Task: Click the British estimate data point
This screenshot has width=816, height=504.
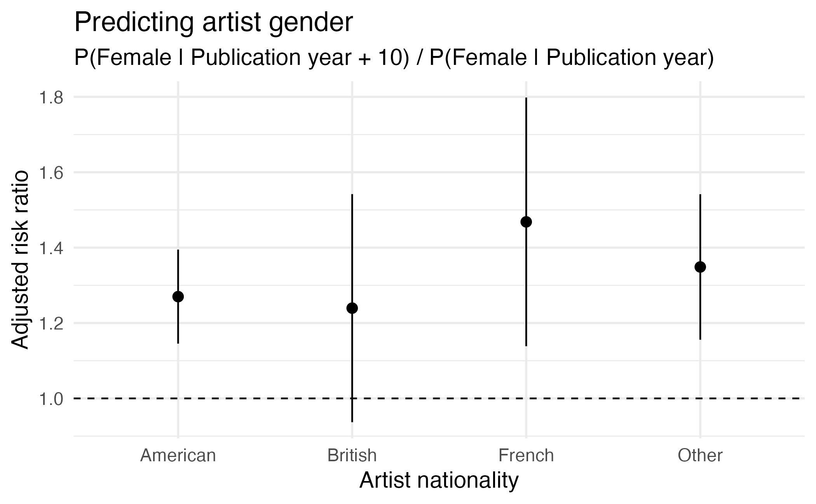Action: [x=352, y=308]
